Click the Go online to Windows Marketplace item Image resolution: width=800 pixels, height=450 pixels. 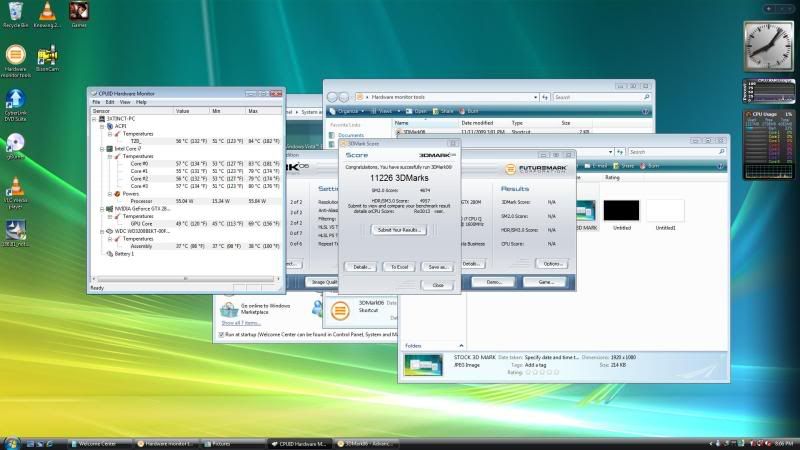click(x=255, y=309)
